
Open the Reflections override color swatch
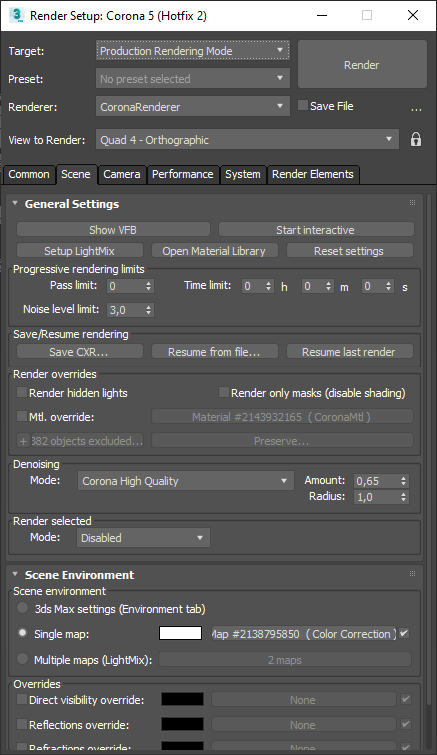pyautogui.click(x=182, y=724)
